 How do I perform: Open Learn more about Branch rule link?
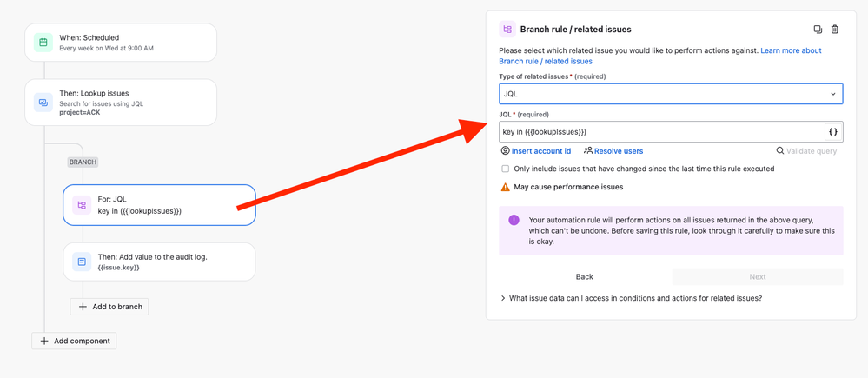pyautogui.click(x=660, y=56)
